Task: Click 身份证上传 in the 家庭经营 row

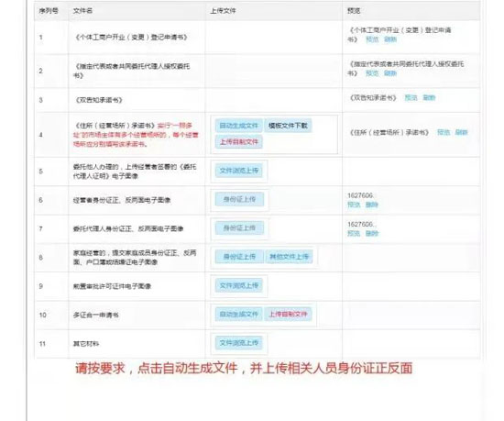Action: pos(239,257)
